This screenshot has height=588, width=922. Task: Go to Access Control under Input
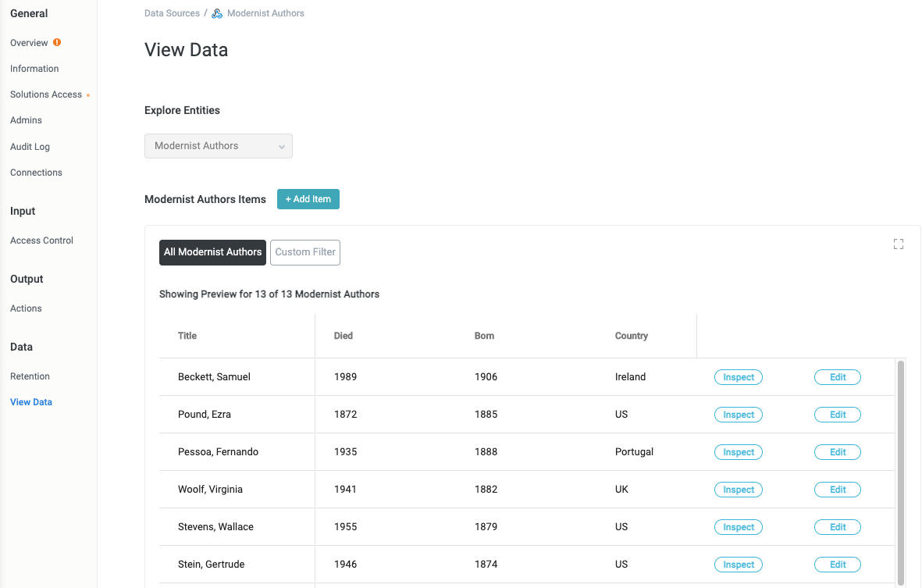click(x=41, y=240)
